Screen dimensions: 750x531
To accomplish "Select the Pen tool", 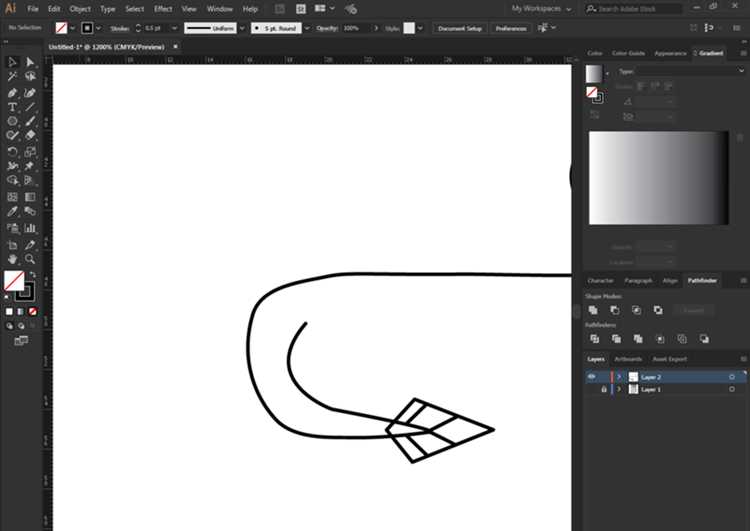I will click(12, 93).
